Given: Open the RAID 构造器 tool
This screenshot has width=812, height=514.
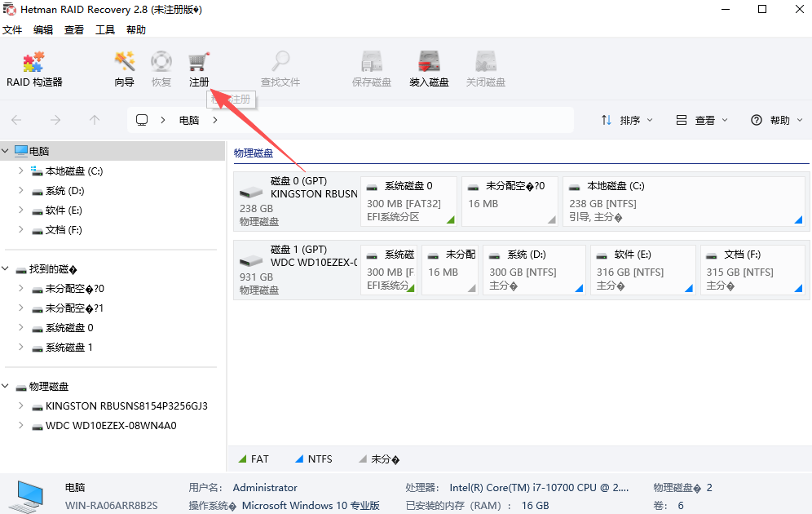Looking at the screenshot, I should (34, 69).
